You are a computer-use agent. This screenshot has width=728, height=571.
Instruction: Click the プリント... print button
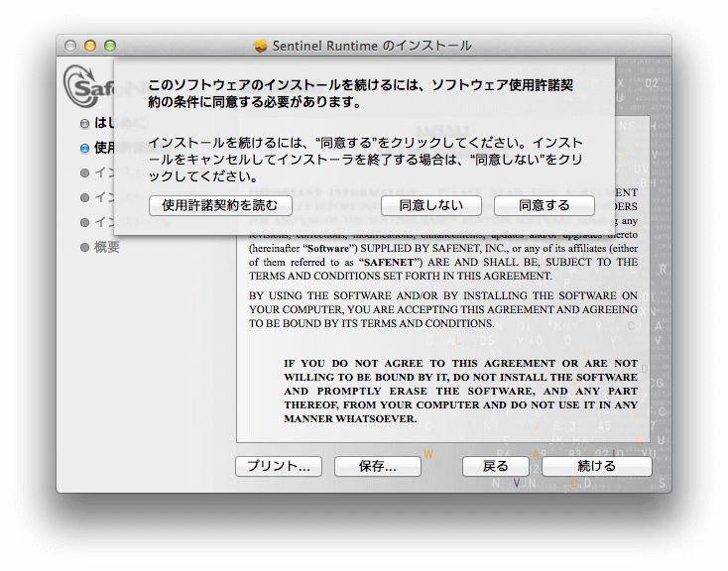pos(279,466)
